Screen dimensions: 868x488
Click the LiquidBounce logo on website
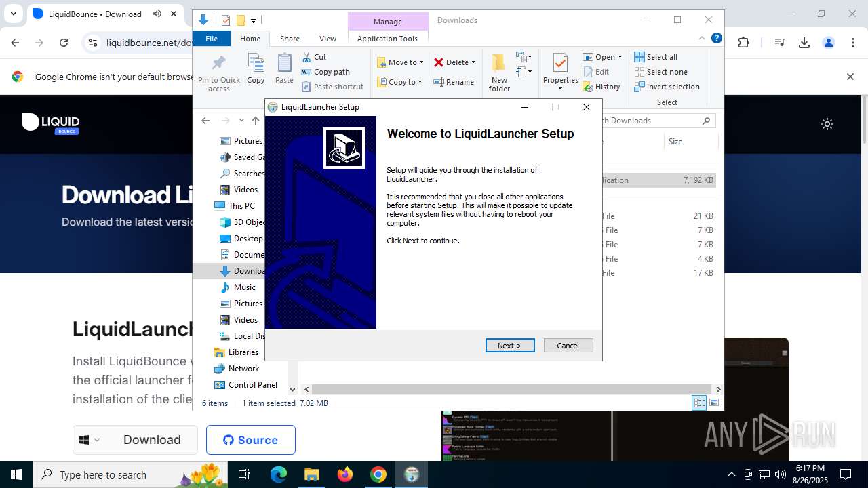point(51,123)
